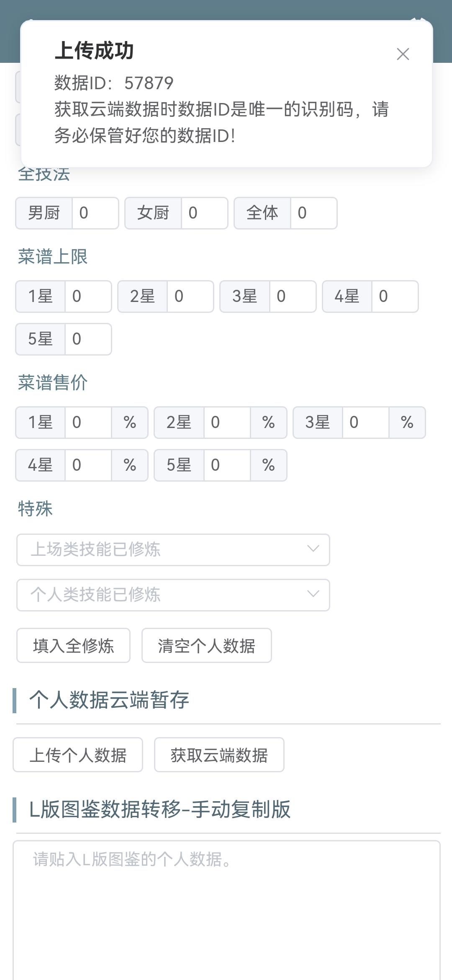Edit the 菜谱售价 2星 percentage field
The image size is (452, 980).
click(x=227, y=423)
